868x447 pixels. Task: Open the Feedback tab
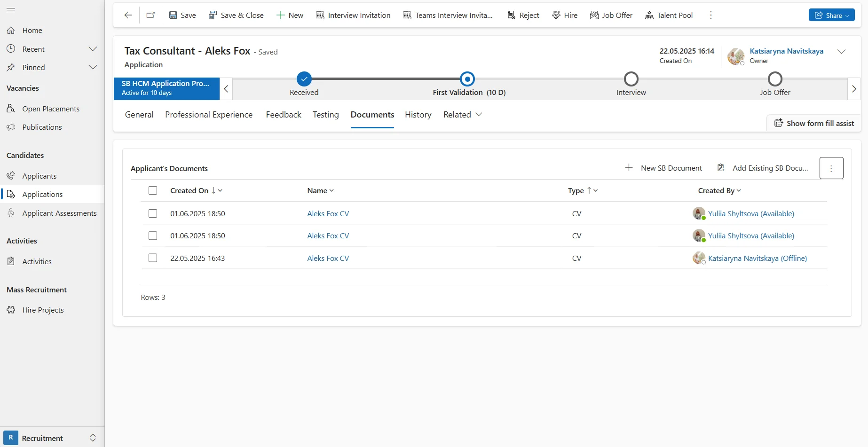pos(284,115)
